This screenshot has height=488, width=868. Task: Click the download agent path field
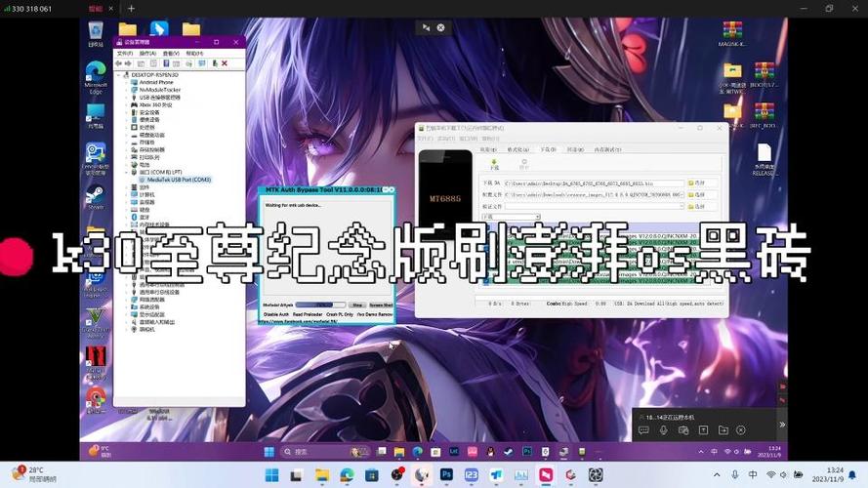594,183
